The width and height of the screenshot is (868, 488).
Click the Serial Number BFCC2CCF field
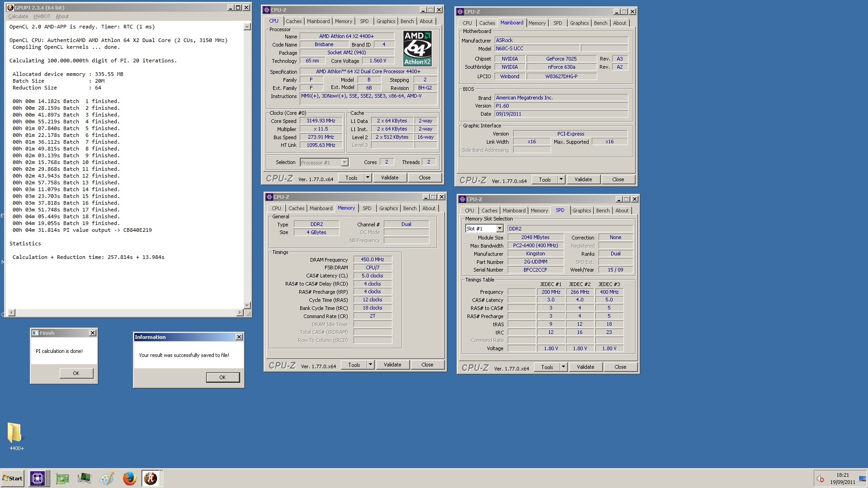pos(535,270)
